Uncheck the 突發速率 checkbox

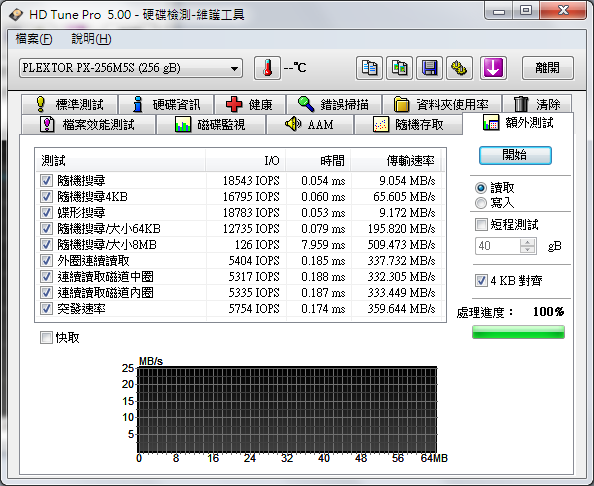coord(46,309)
